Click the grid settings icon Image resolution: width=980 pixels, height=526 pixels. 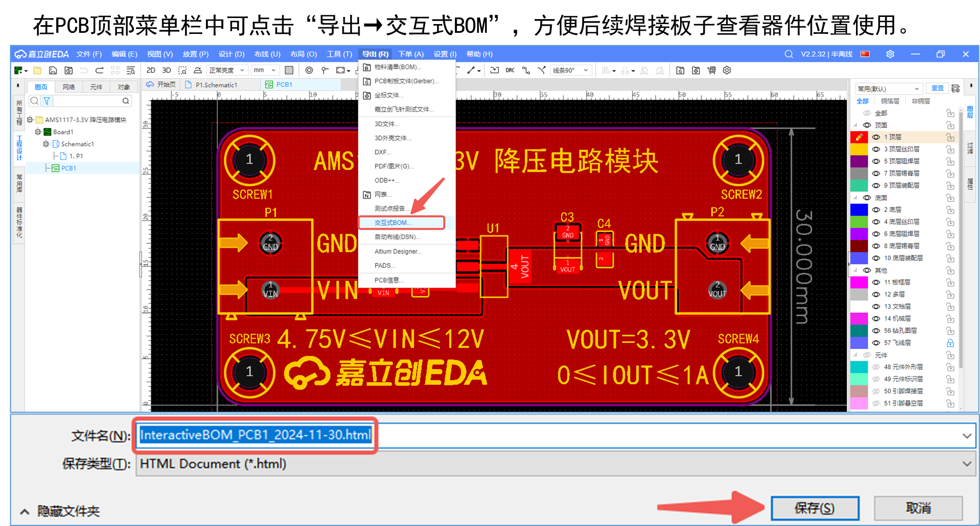coord(289,71)
